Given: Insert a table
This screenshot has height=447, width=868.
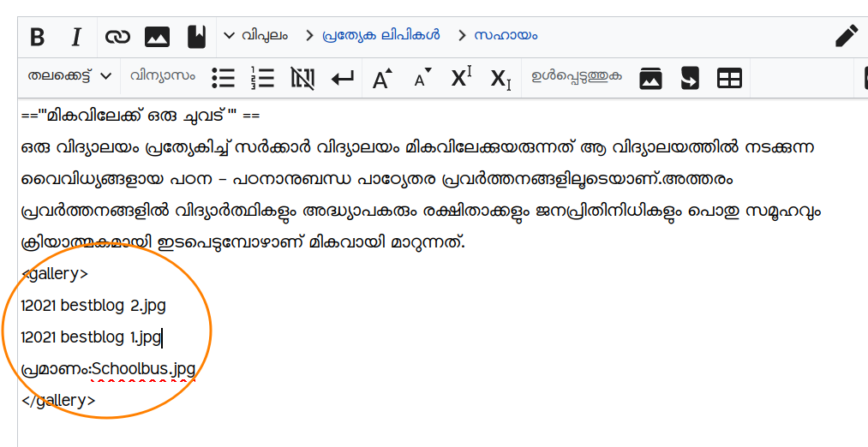Looking at the screenshot, I should point(729,78).
